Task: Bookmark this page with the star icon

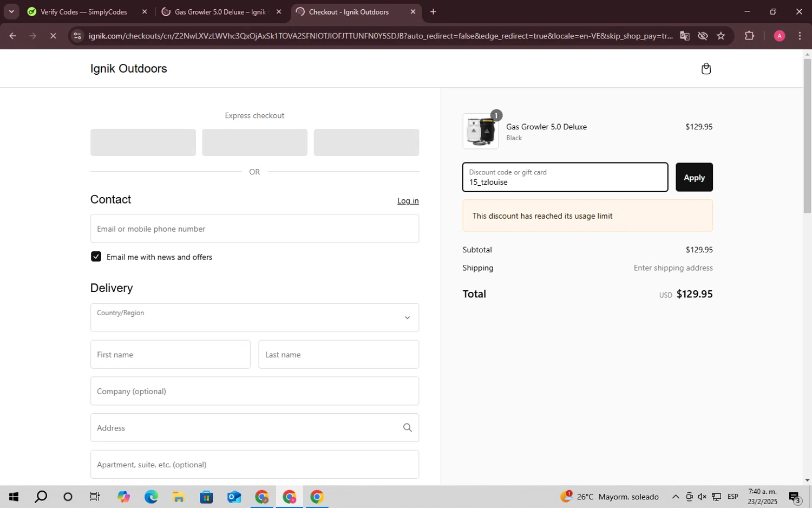Action: coord(721,36)
